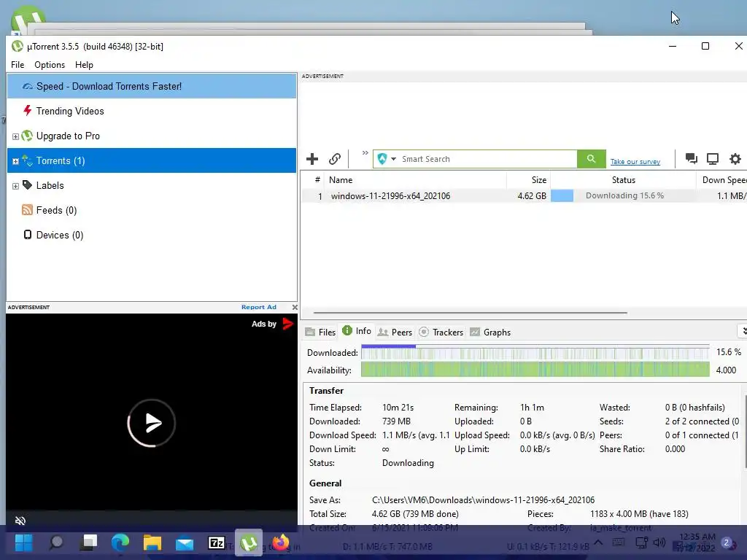Open 7-Zip from the taskbar
The height and width of the screenshot is (560, 747).
pos(217,542)
